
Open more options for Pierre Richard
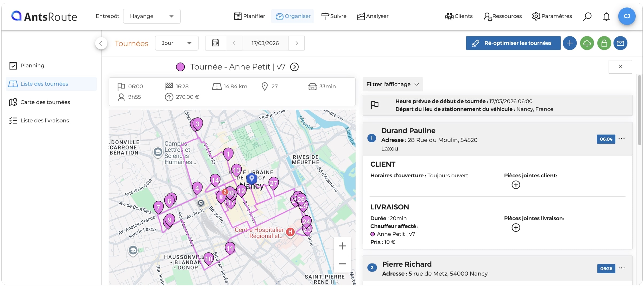(622, 268)
